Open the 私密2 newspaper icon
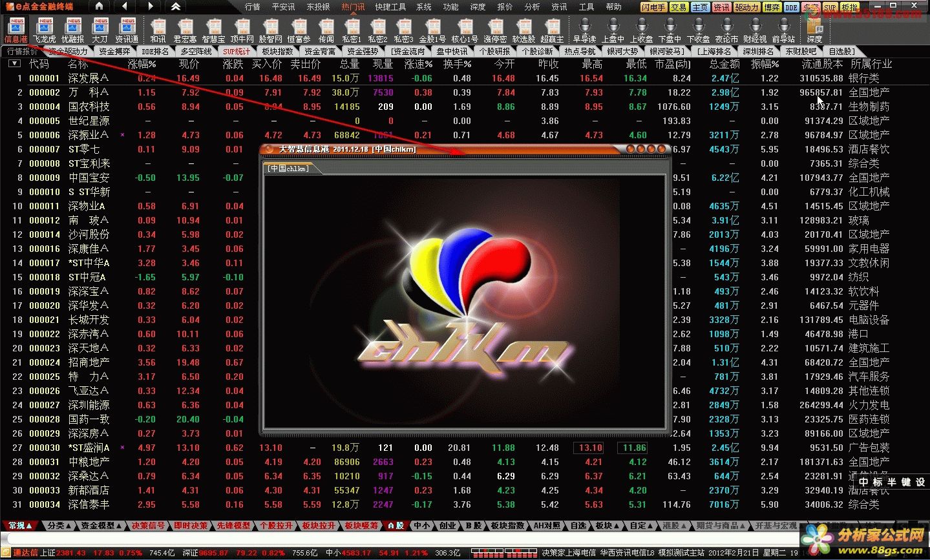 [x=377, y=30]
